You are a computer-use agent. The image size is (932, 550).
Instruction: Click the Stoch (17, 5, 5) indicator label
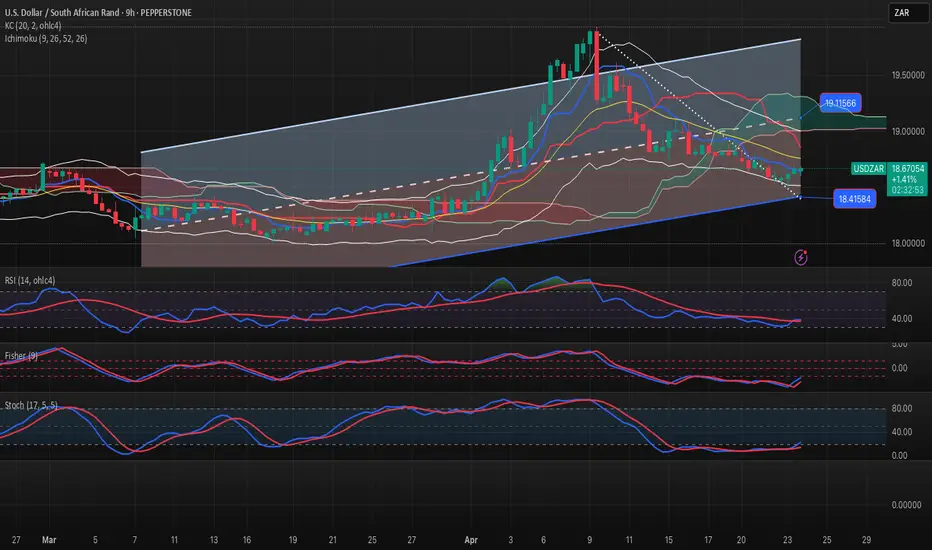(x=35, y=411)
